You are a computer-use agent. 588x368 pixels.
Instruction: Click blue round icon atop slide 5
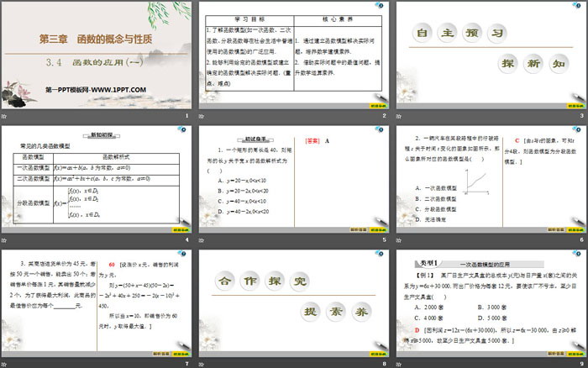[x=379, y=129]
